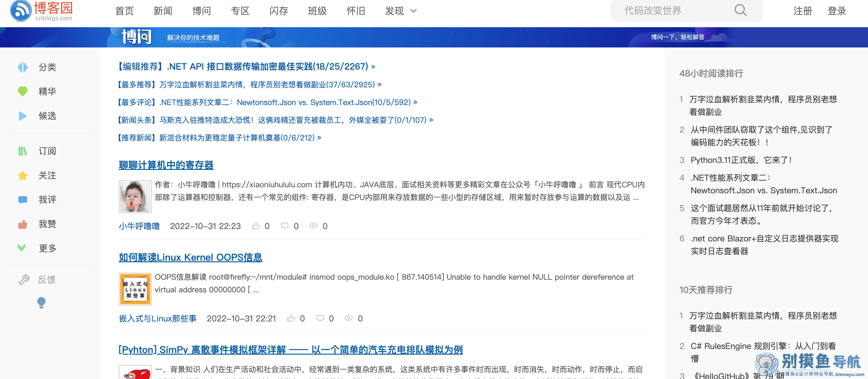Click the 订阅 books icon
This screenshot has height=379, width=868.
tap(22, 151)
